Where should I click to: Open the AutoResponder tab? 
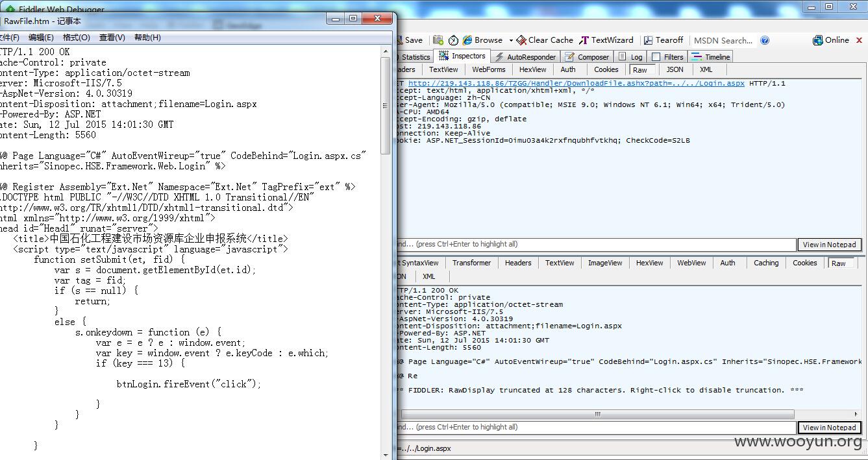coord(525,57)
